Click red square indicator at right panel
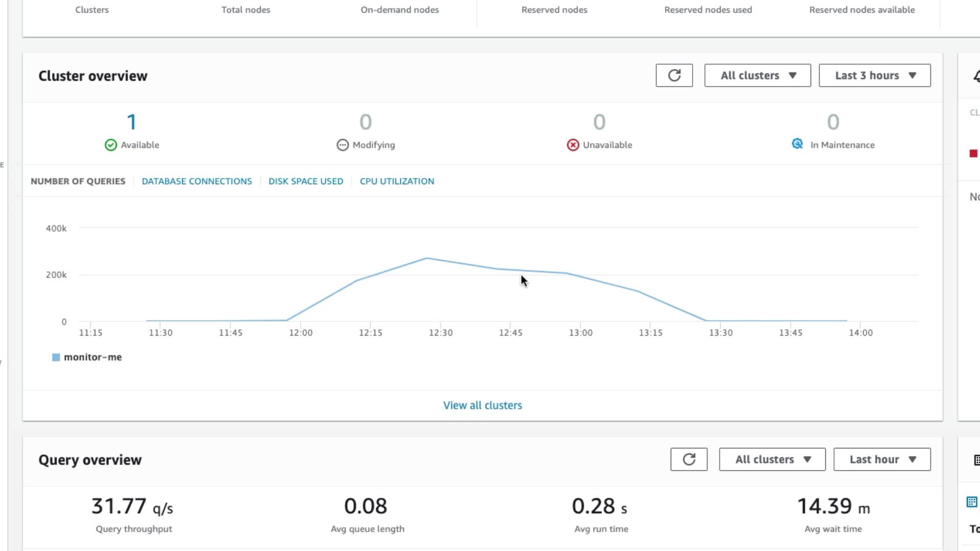 [x=973, y=154]
